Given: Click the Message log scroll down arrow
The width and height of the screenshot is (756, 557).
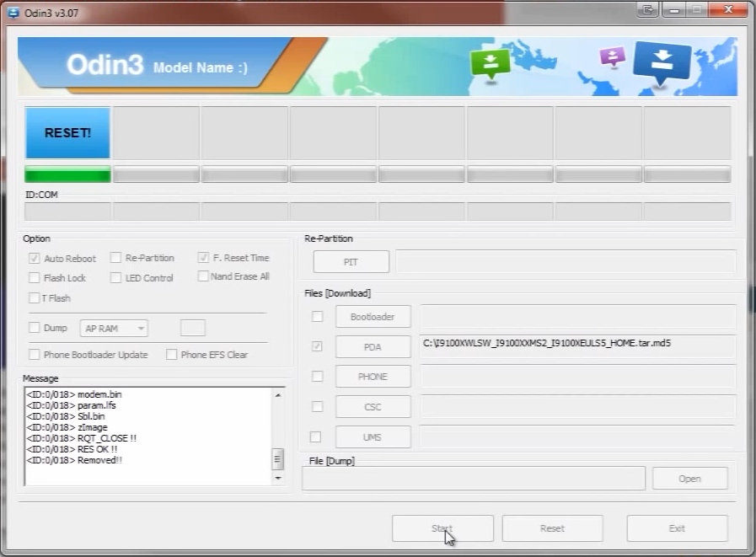Looking at the screenshot, I should [x=278, y=478].
